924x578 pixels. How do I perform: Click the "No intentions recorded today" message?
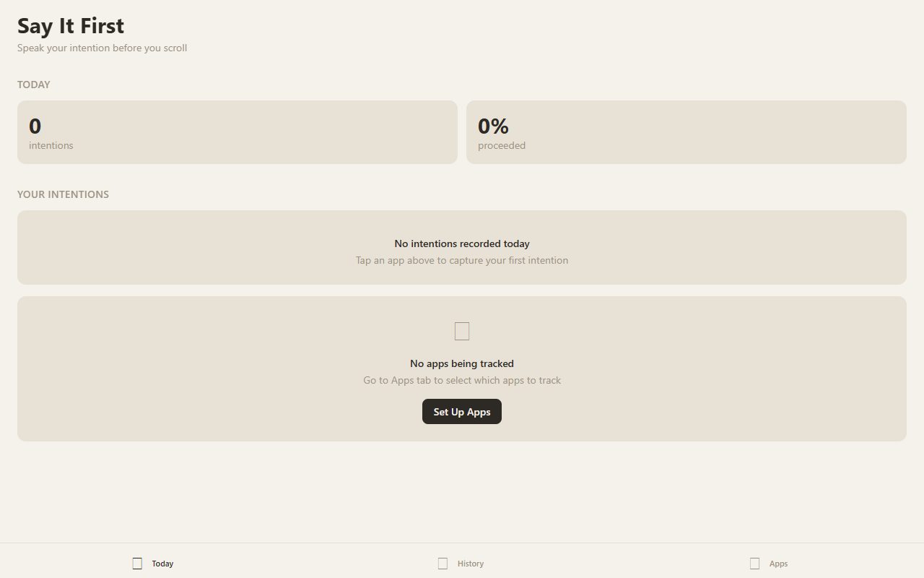point(462,243)
